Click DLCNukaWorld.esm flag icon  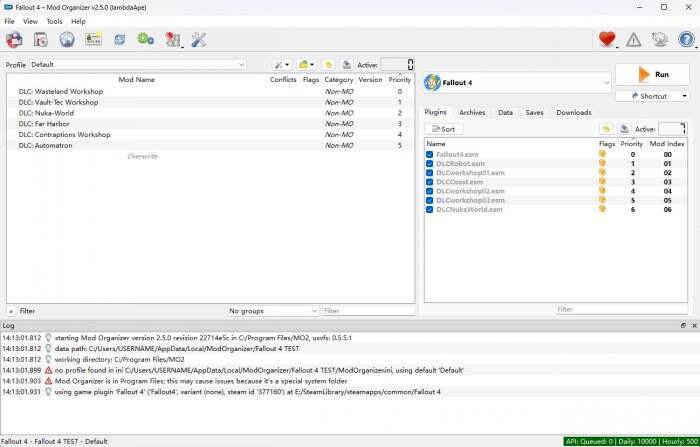pyautogui.click(x=602, y=209)
